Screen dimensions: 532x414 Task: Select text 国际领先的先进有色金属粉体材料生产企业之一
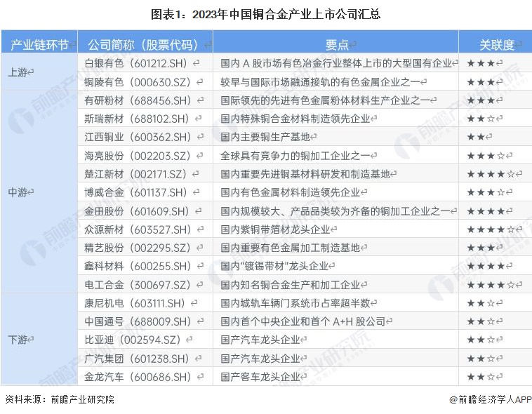click(x=326, y=100)
